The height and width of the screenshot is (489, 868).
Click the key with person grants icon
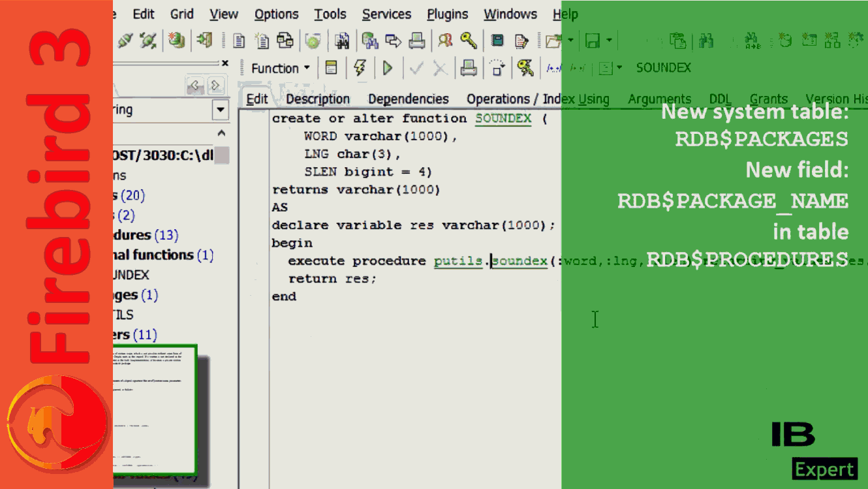coord(525,68)
